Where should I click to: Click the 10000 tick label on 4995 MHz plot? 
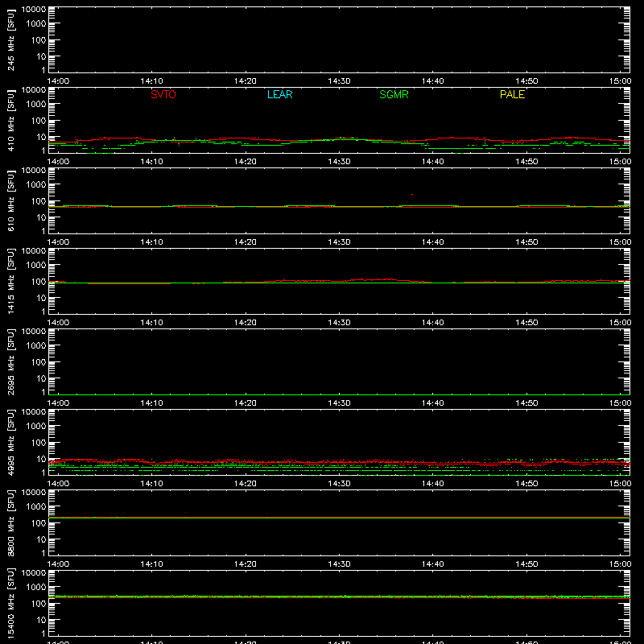[x=34, y=411]
